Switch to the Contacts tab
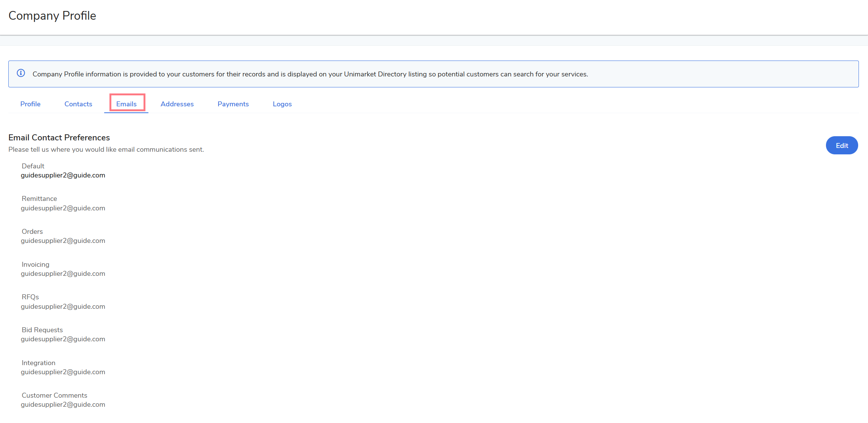 78,104
